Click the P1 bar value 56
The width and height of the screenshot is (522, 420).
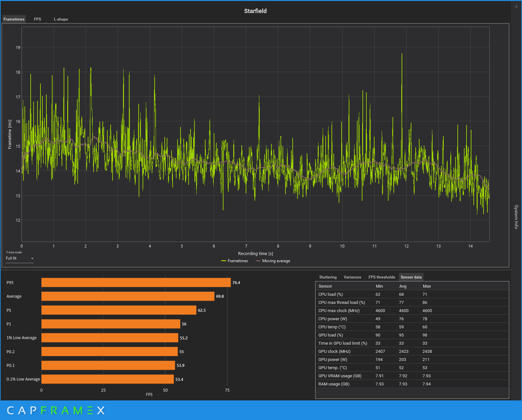tap(184, 324)
